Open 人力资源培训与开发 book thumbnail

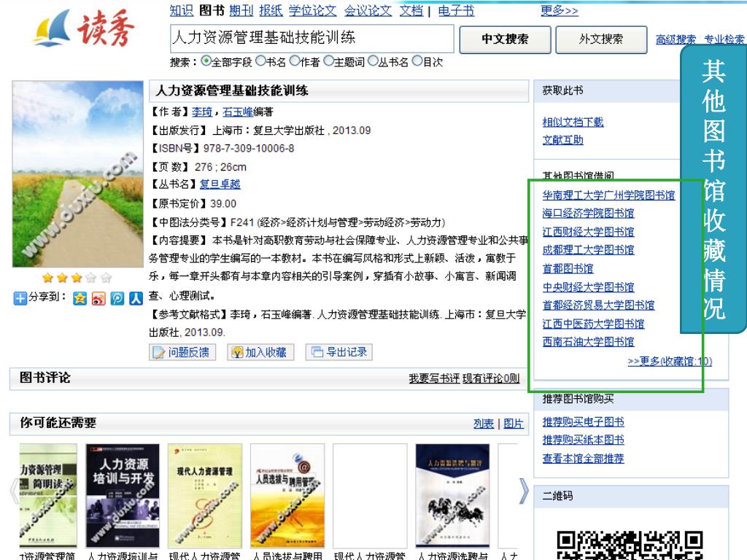(123, 496)
